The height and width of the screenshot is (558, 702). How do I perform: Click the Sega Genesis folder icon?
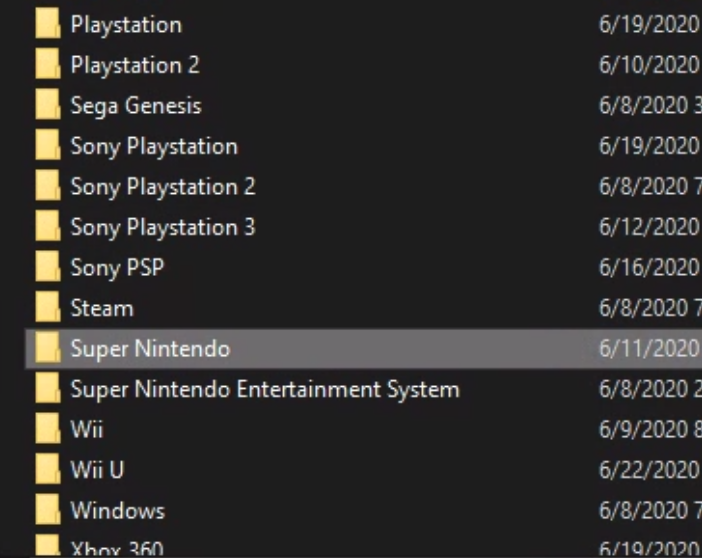(x=48, y=105)
